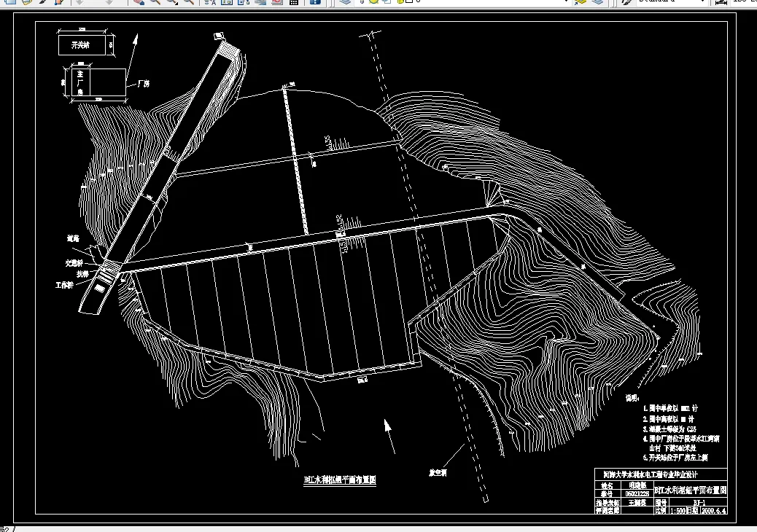Select the 指导老师 cell in the title block
This screenshot has height=532, width=757.
[x=607, y=503]
